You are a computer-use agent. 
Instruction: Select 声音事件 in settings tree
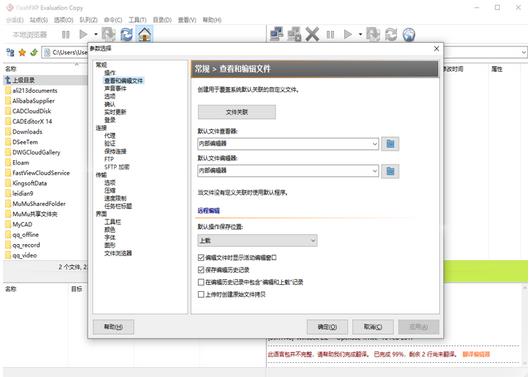click(115, 89)
